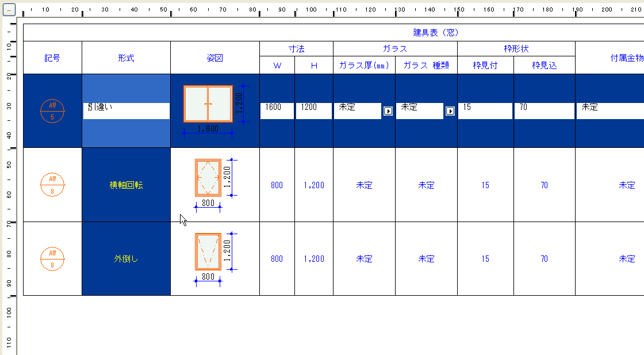This screenshot has width=644, height=355.
Task: Click the ガラス厚(mm) column header
Action: (x=365, y=66)
